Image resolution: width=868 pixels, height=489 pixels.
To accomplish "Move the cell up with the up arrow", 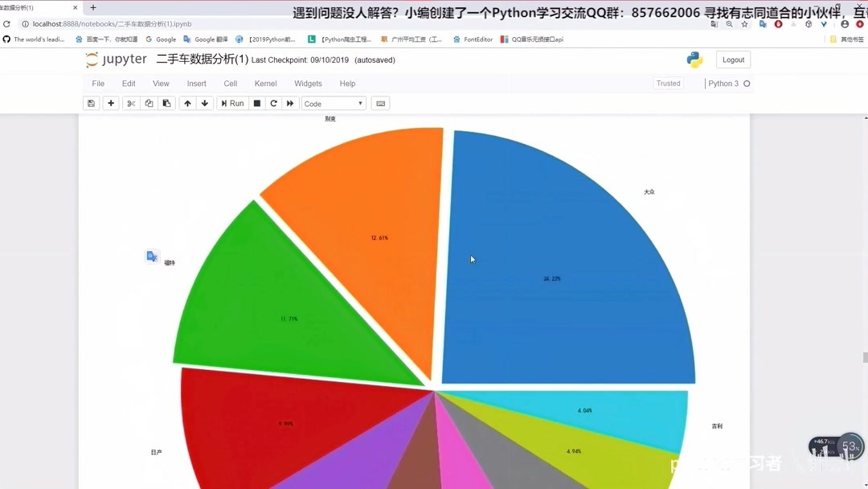I will [x=188, y=103].
